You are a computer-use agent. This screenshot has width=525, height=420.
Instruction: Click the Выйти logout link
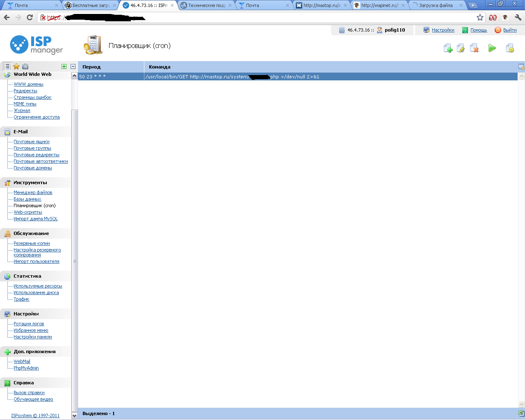tap(510, 30)
